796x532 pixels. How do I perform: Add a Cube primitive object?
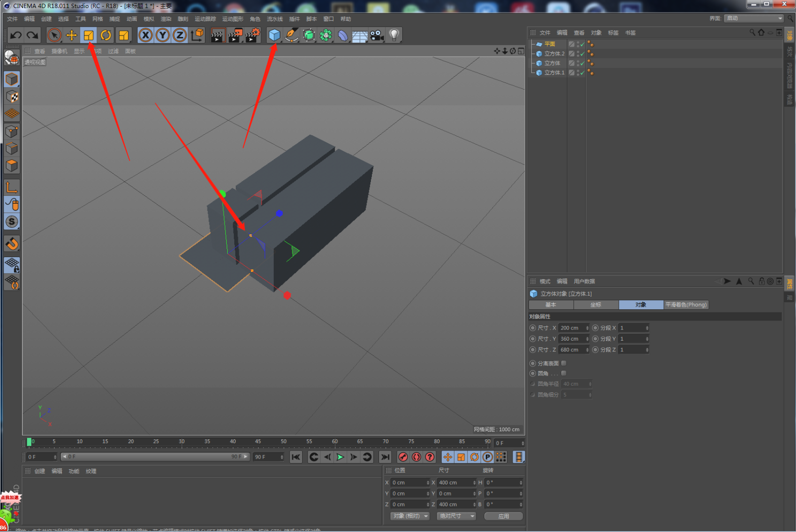(x=274, y=35)
